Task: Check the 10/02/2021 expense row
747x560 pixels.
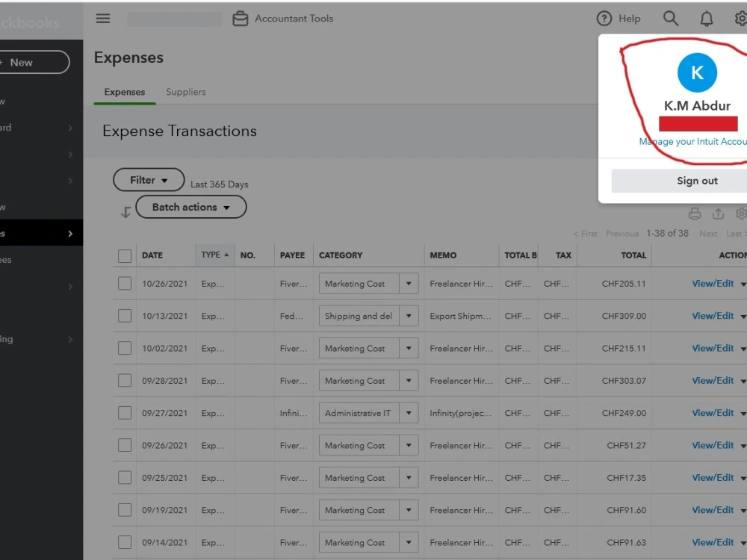Action: (x=125, y=348)
